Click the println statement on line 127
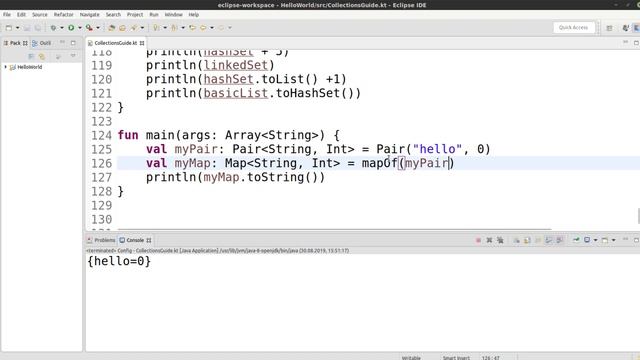The width and height of the screenshot is (640, 360). coord(235,177)
